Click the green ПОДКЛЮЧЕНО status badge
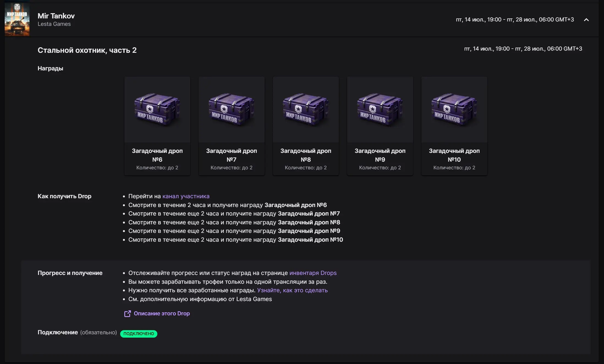This screenshot has height=364, width=604. [139, 333]
